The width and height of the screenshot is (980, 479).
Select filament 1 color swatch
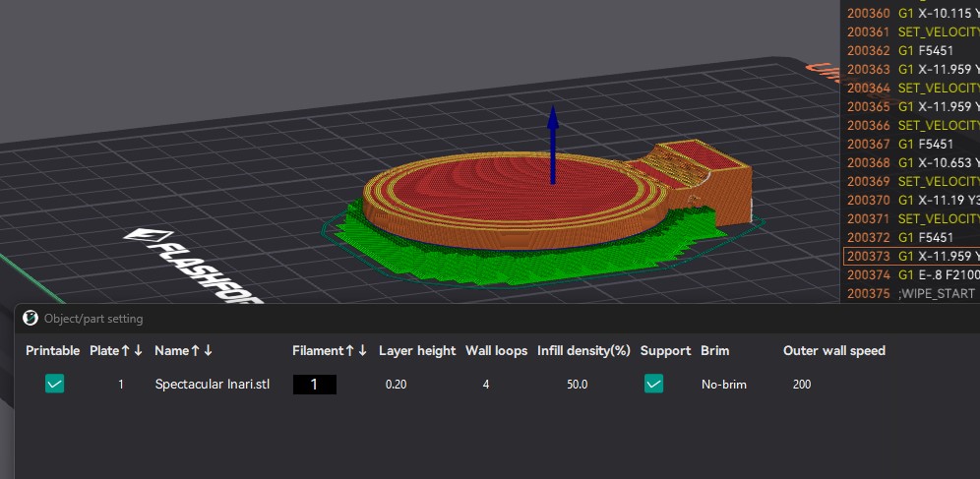pos(315,385)
